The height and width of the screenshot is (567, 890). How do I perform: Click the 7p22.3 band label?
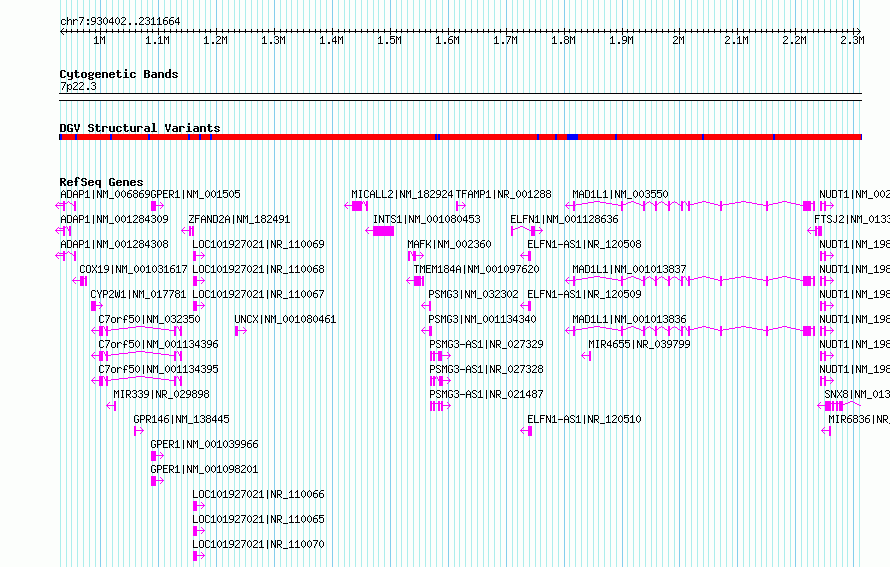click(x=78, y=86)
